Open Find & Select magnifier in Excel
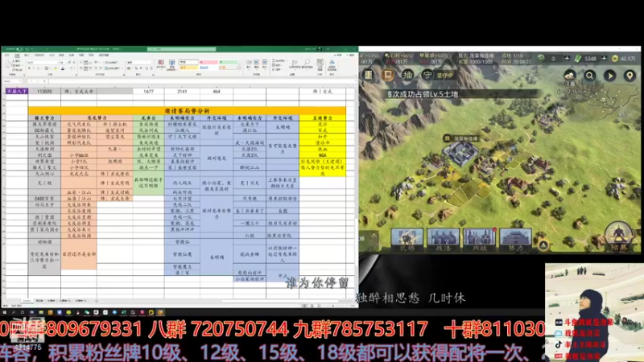This screenshot has width=644, height=362. (x=308, y=64)
